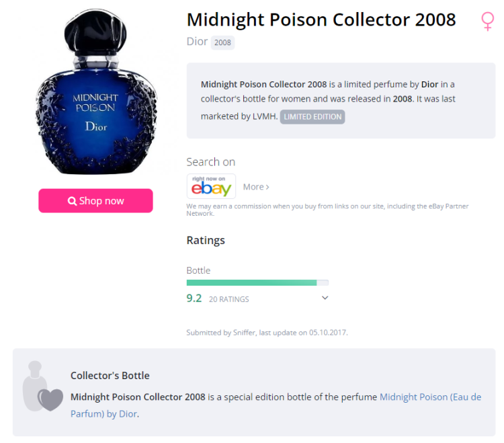Click the 9.2 bottle rating score

click(194, 298)
